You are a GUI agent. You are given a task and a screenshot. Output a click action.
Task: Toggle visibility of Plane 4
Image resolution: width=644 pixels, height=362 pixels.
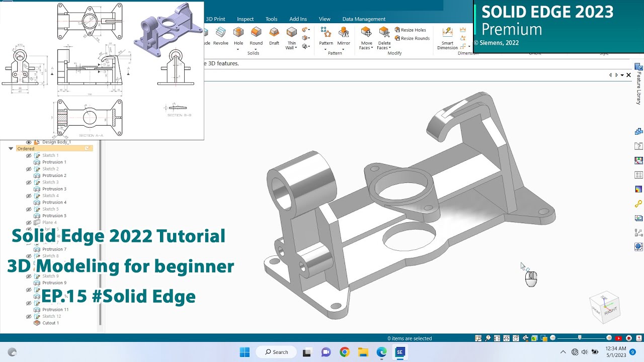29,222
